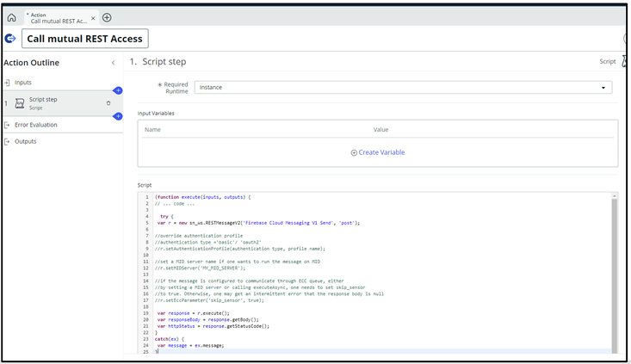
Task: Click the line 19 'var response' code
Action: [x=193, y=313]
